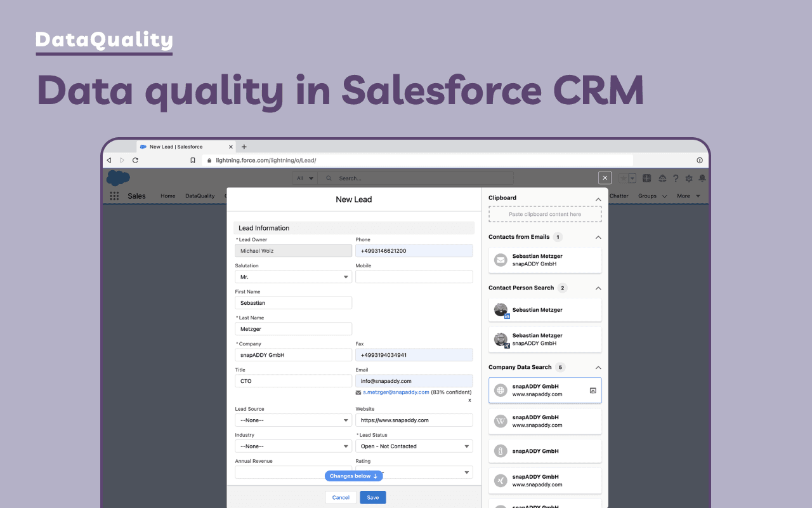Open the Salesforce App Launcher grid
Viewport: 812px width, 508px height.
(114, 196)
